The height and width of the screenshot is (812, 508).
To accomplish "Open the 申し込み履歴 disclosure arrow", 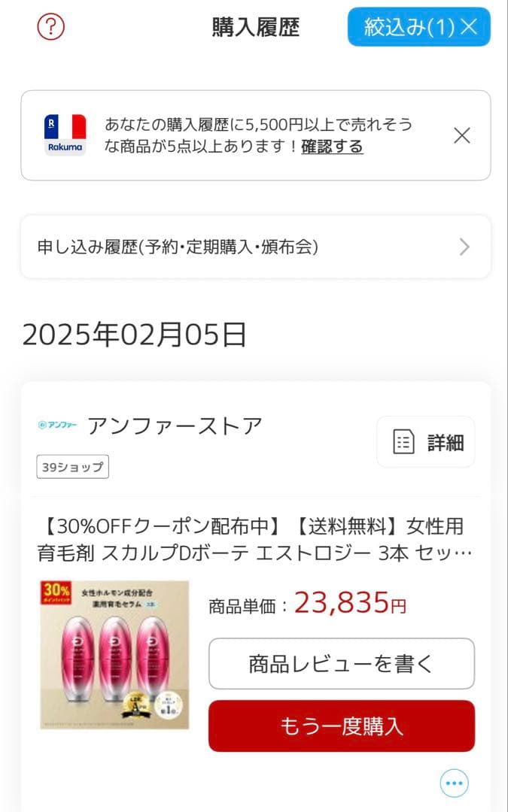I will [x=464, y=247].
